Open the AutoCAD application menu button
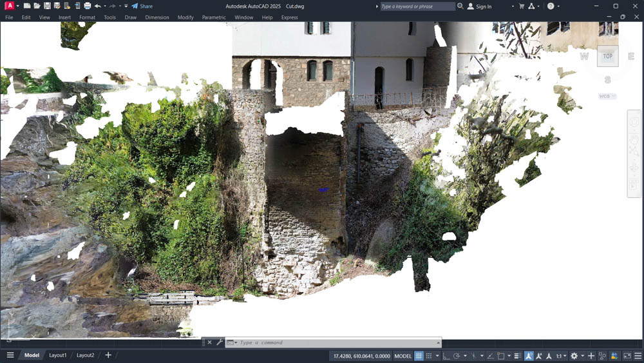Screen dimensions: 644x363 click(9, 6)
